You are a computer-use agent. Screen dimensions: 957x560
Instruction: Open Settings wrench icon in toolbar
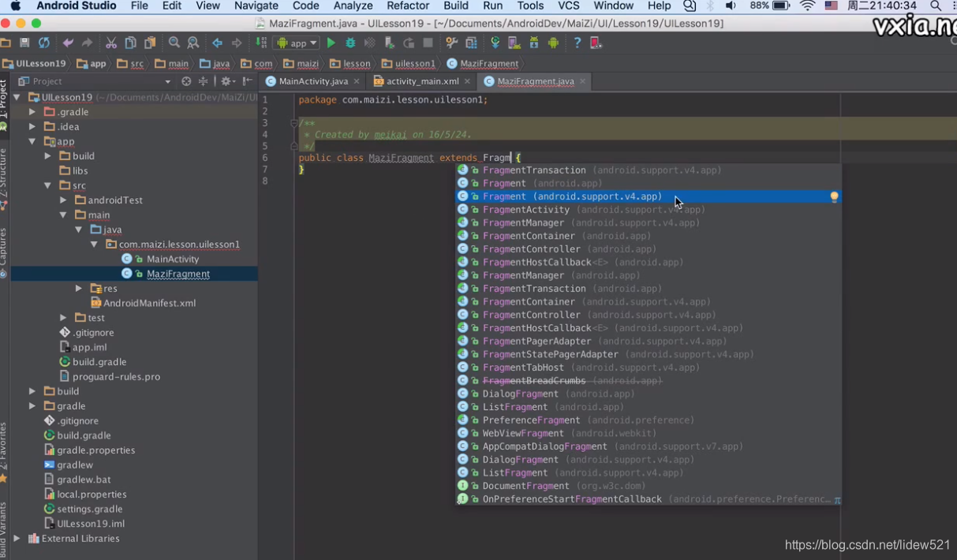[451, 43]
